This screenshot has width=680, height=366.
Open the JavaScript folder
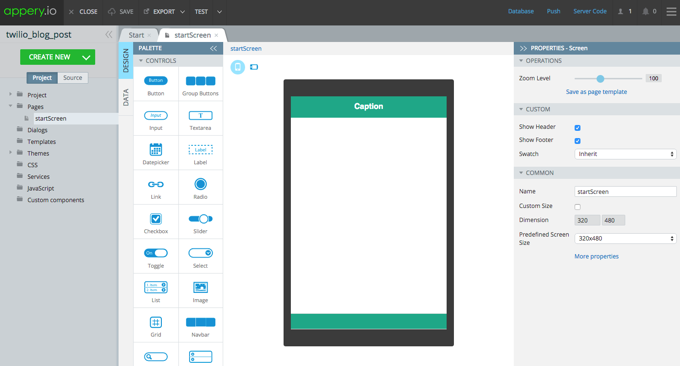(41, 188)
